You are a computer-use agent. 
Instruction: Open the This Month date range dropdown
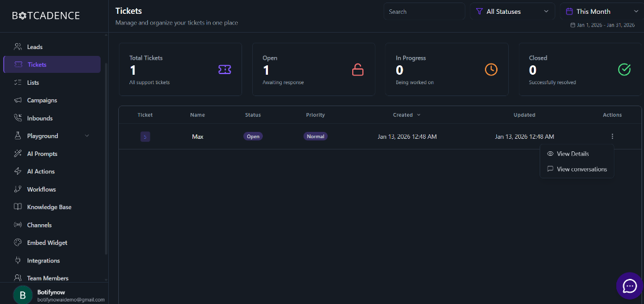pyautogui.click(x=602, y=11)
